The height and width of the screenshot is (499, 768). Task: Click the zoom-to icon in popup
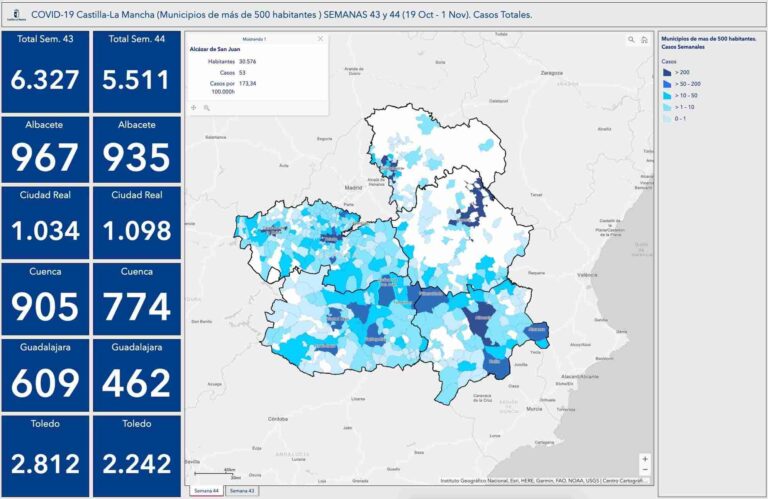(x=207, y=107)
